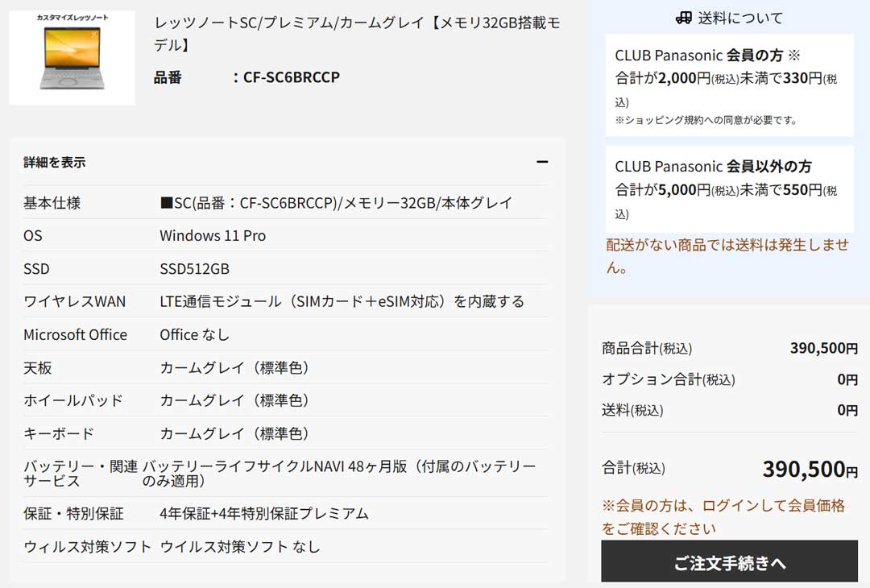This screenshot has width=870, height=588.
Task: Click the CLUB Panasonic 会員の方 shipping heading
Action: pos(707,56)
